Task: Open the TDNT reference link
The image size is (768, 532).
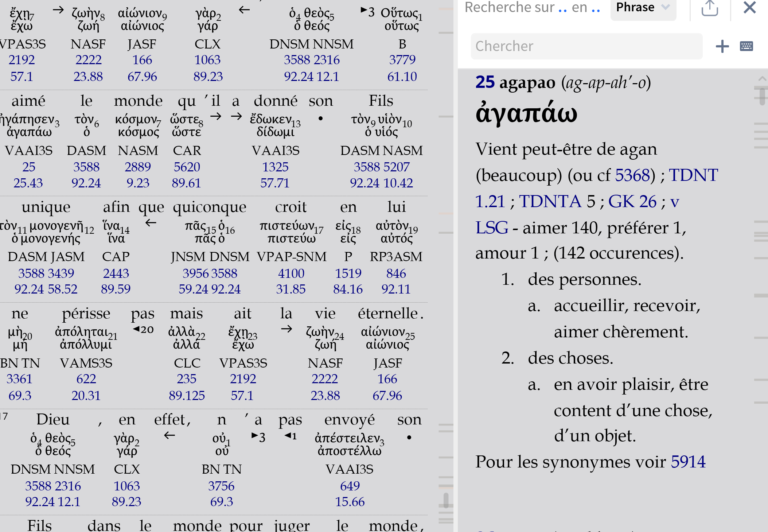Action: click(x=694, y=175)
